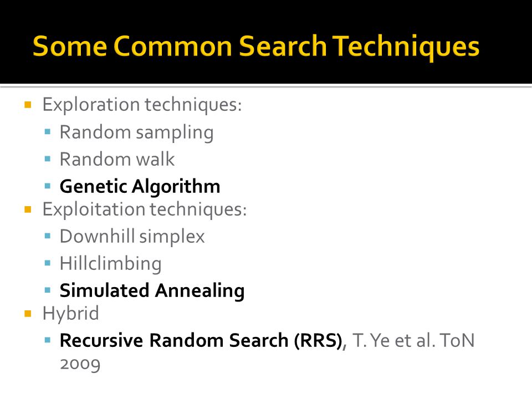Select the bold Simulated Annealing text
Screen dimensions: 532x399
click(152, 291)
